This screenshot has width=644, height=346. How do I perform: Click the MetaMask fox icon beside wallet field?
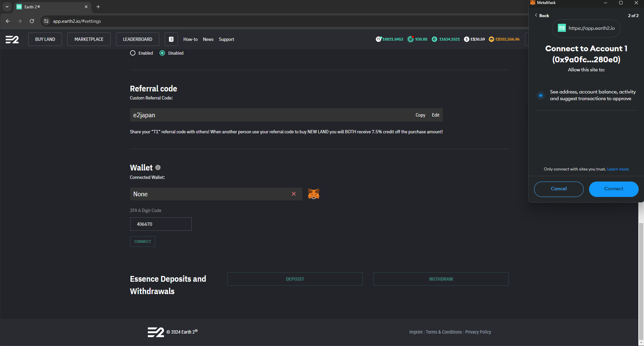[313, 194]
